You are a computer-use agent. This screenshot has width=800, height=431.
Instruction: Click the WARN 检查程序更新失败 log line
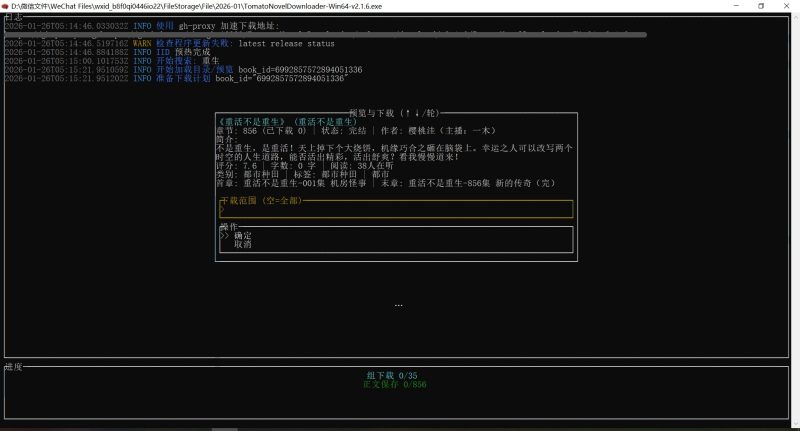click(169, 43)
